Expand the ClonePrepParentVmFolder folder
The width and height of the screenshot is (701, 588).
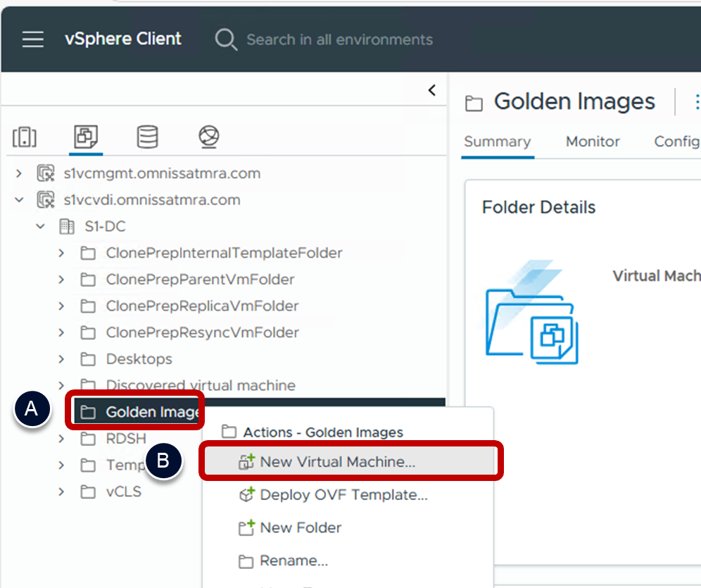61,280
